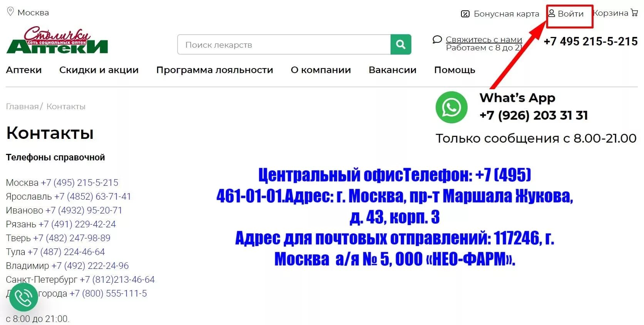The image size is (644, 325).
Task: Click the Войти login link
Action: coord(570,14)
